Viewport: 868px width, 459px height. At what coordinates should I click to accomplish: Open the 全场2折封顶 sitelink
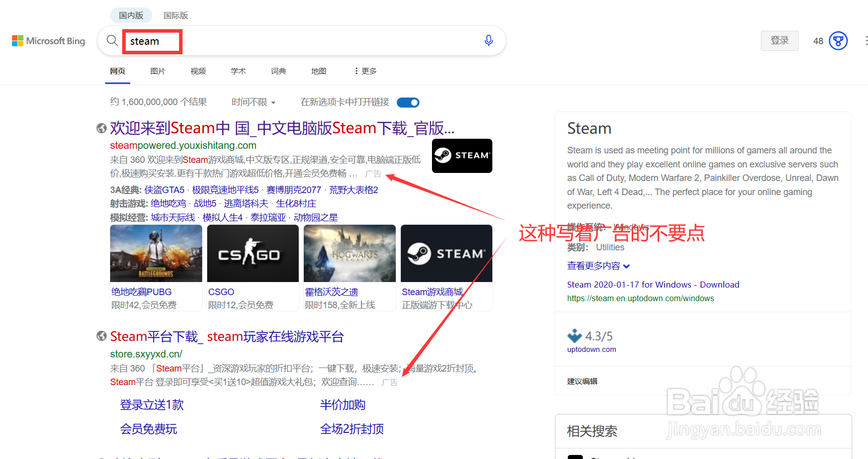pos(352,429)
